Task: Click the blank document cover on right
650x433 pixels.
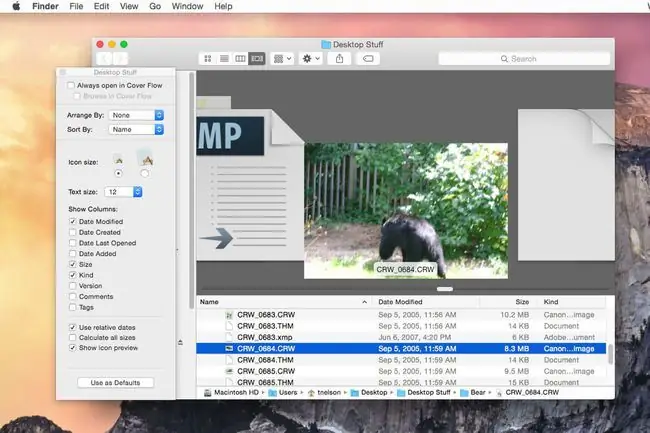Action: click(566, 185)
